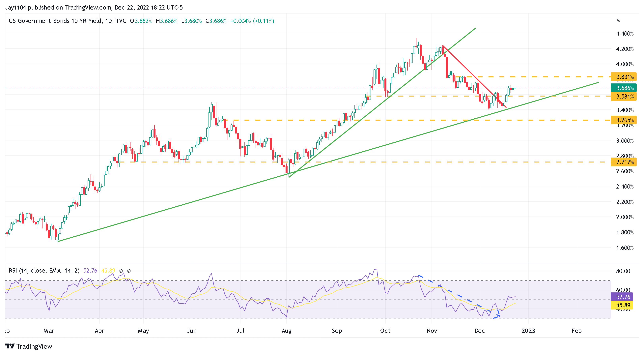Click the Nov label on time axis
Viewport: 644px width, 355px height.
[432, 331]
